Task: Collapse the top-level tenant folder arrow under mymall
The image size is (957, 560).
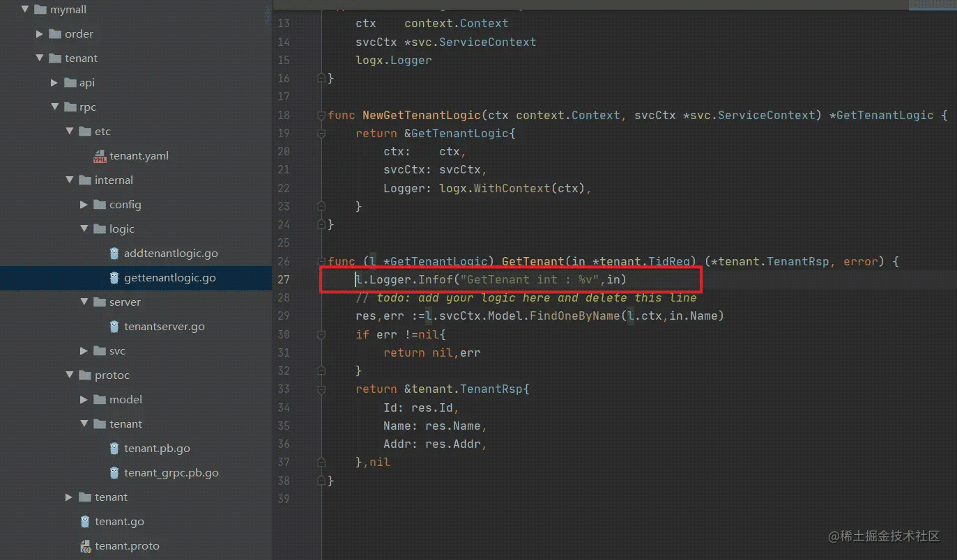Action: 40,59
